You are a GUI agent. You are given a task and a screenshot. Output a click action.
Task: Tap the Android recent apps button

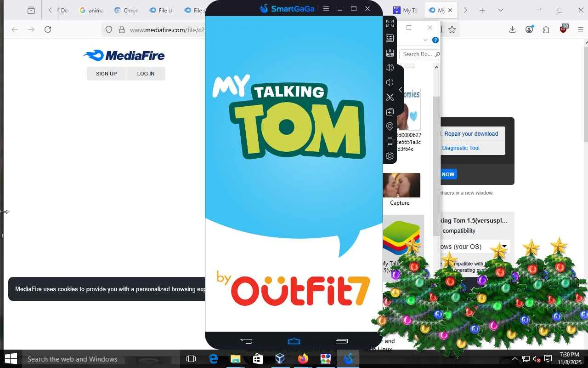342,341
